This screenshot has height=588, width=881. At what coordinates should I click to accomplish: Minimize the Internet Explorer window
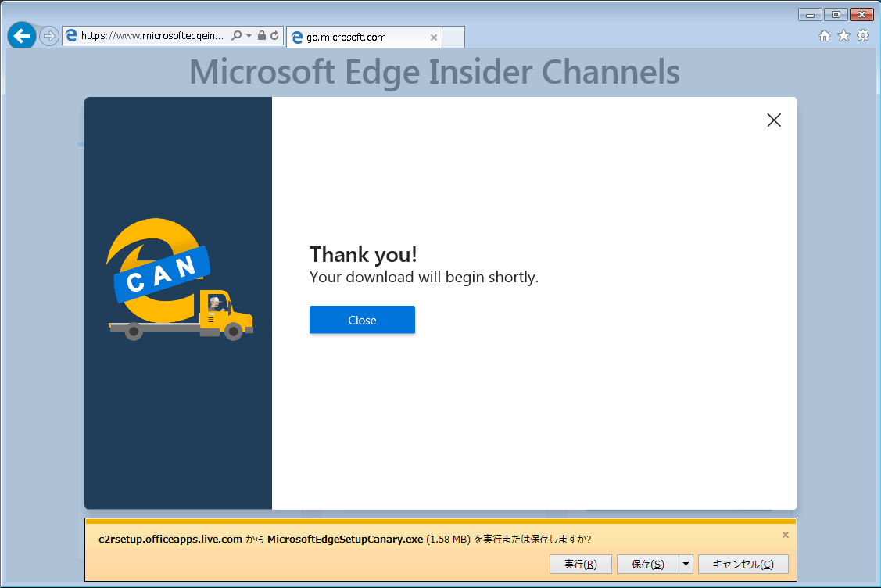pyautogui.click(x=810, y=15)
